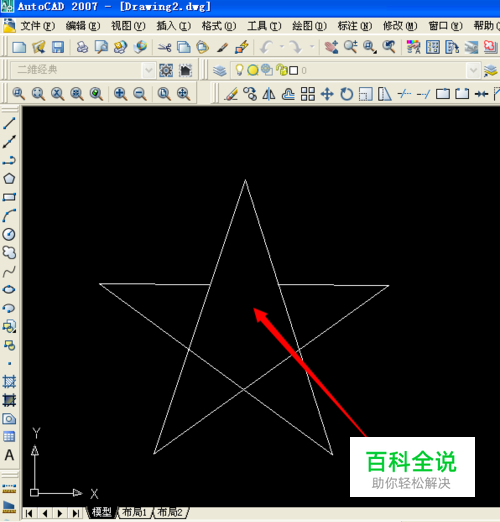Click the Zoom Window icon
The image size is (500, 522).
pos(18,94)
